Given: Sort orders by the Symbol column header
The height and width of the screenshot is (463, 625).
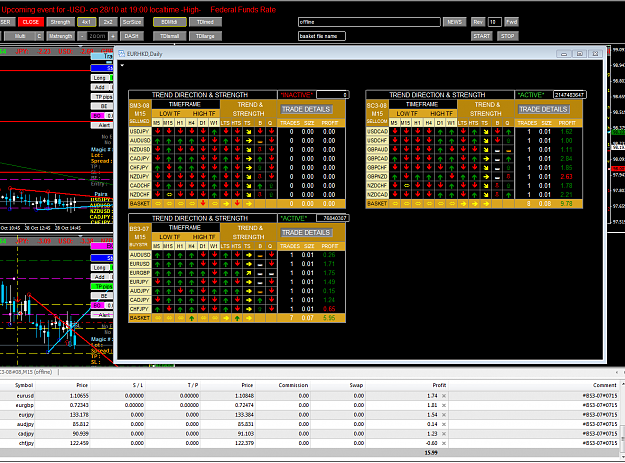Looking at the screenshot, I should (x=24, y=385).
